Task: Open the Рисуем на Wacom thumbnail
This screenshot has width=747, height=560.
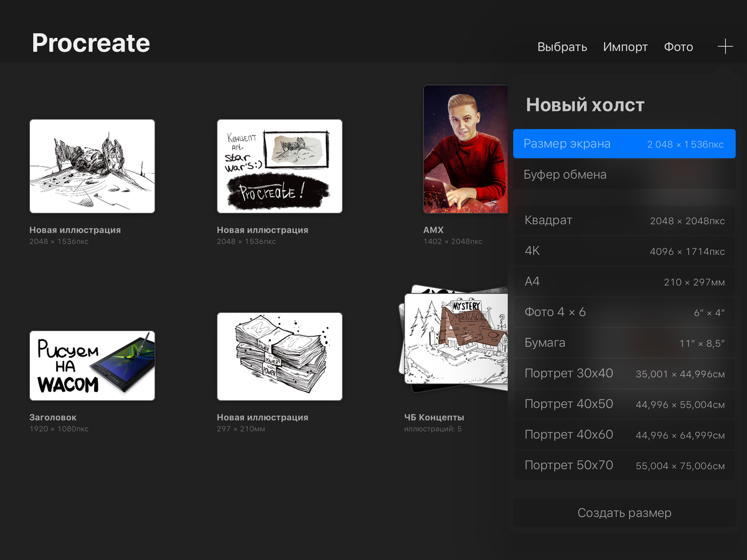Action: click(x=92, y=366)
